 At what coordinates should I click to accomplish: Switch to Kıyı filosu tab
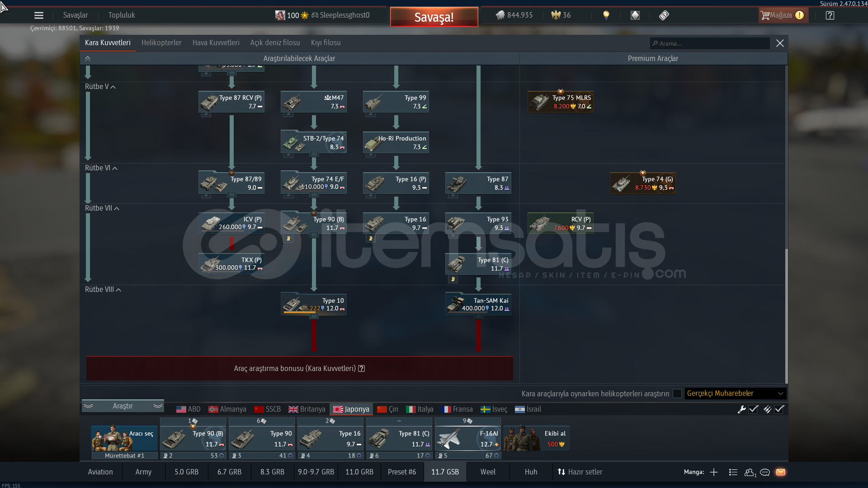point(326,43)
